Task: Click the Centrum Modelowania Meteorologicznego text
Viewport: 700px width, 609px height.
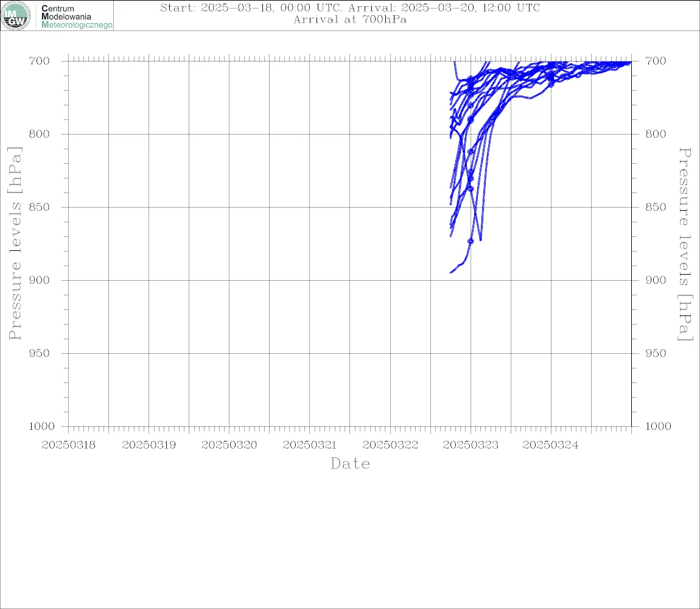Action: pyautogui.click(x=77, y=16)
